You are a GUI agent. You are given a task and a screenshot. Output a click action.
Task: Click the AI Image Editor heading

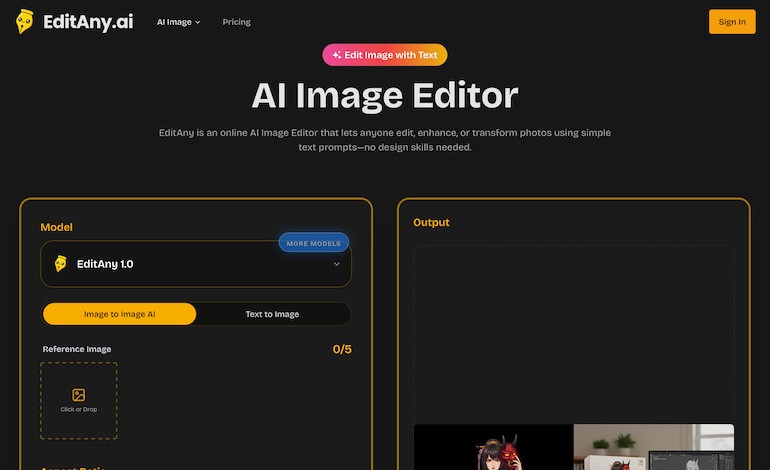click(385, 95)
